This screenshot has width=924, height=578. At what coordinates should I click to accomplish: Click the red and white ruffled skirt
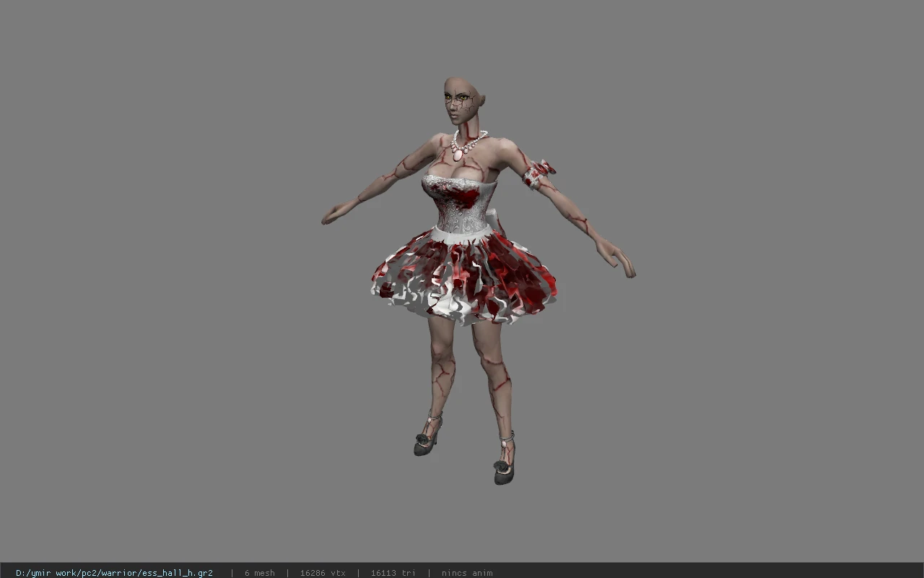tap(463, 278)
